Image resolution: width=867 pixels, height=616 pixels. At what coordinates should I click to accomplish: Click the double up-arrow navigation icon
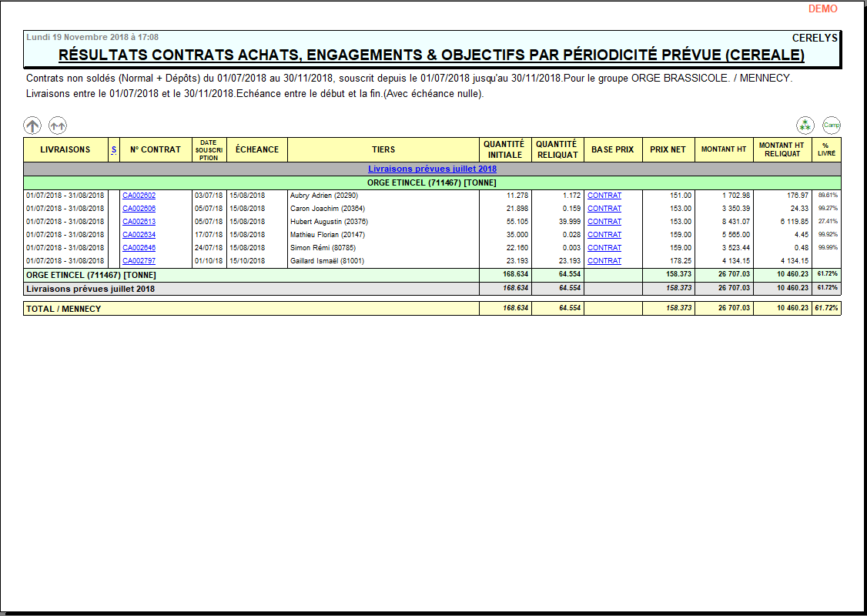click(x=58, y=125)
